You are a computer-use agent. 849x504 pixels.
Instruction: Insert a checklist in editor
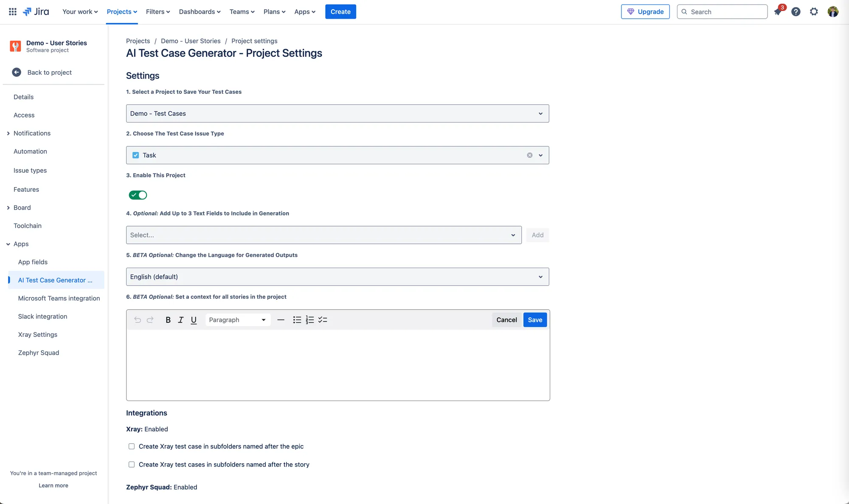coord(323,320)
